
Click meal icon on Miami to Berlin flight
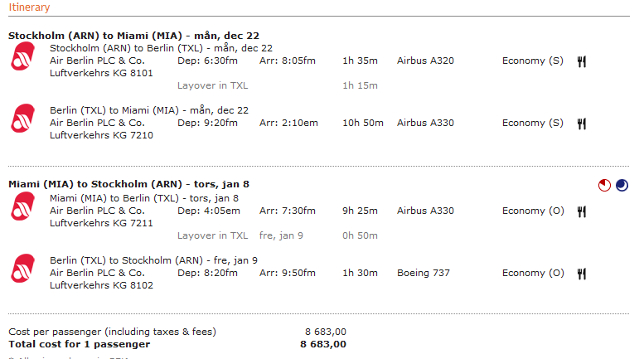pyautogui.click(x=582, y=211)
